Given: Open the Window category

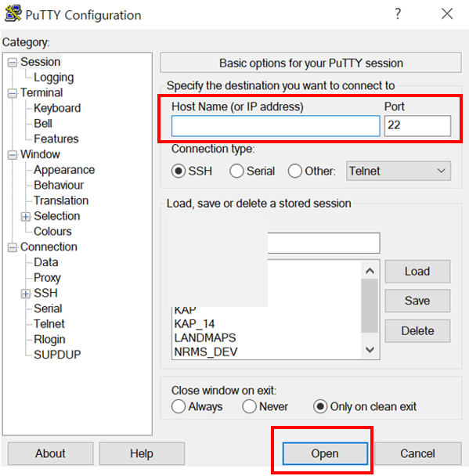Looking at the screenshot, I should [x=40, y=154].
